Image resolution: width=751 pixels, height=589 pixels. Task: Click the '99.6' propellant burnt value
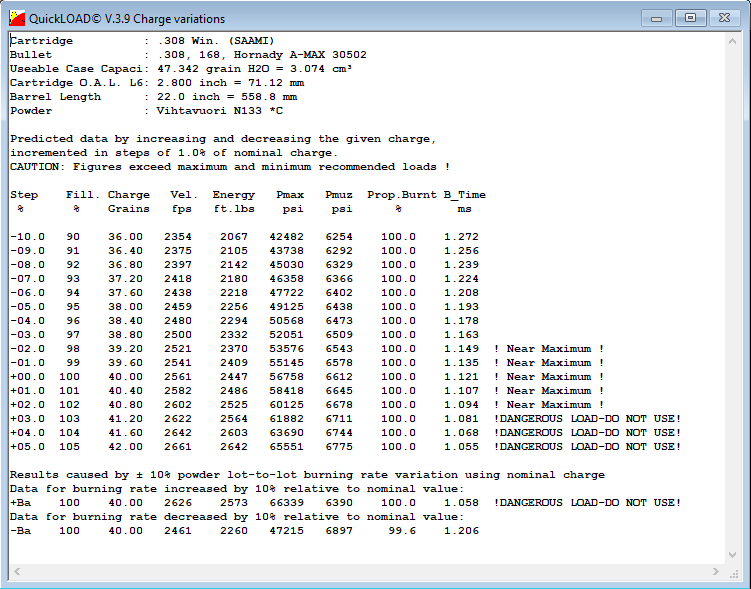402,531
